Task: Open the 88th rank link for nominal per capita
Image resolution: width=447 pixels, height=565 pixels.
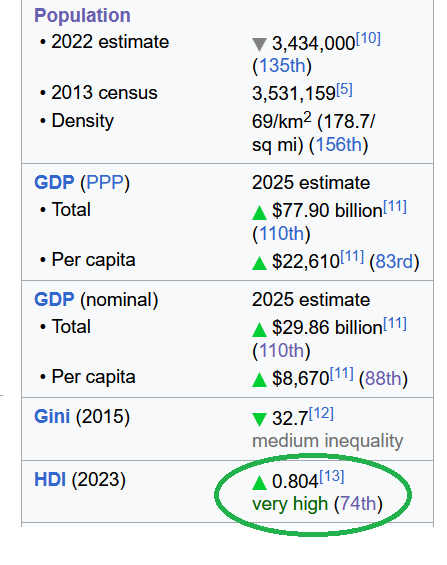Action: [383, 378]
